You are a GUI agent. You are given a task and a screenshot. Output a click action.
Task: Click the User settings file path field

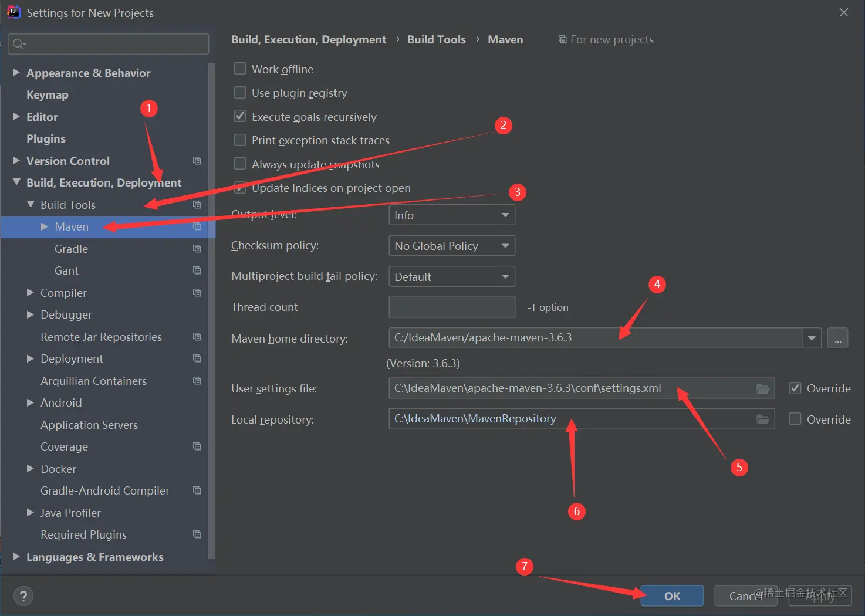(x=582, y=388)
